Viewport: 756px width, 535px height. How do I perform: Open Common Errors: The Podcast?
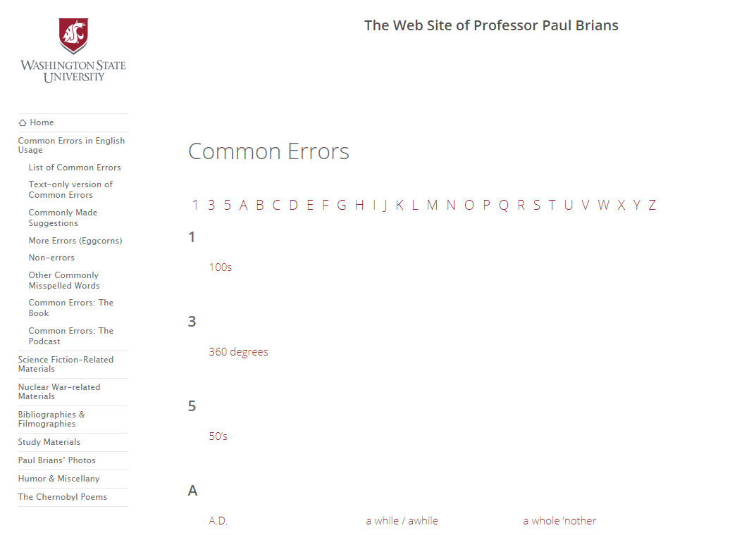[70, 336]
